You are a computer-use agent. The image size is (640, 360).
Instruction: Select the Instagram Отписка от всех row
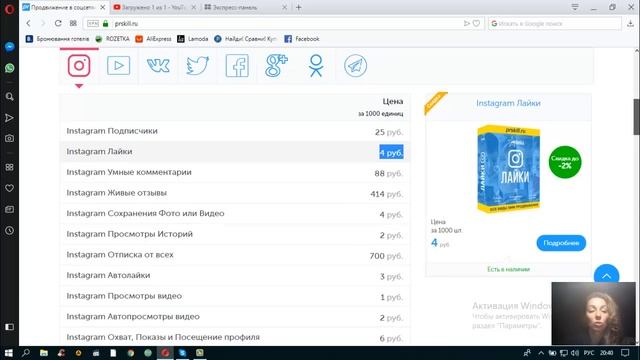point(235,255)
